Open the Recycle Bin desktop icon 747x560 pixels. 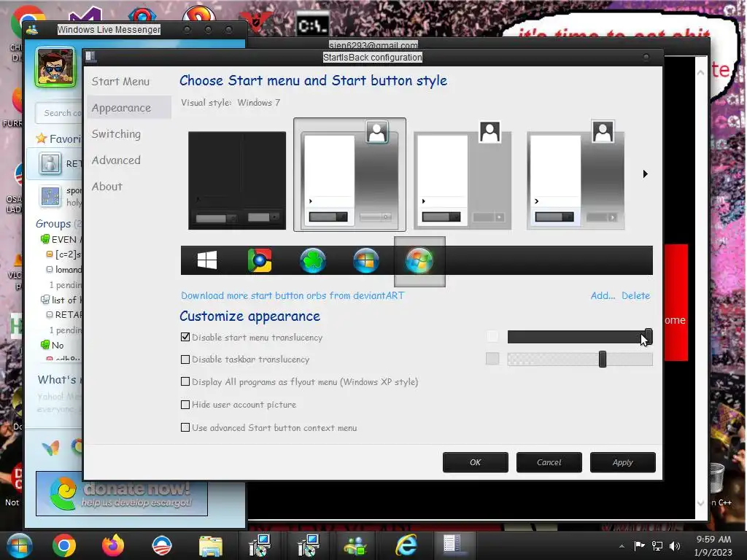(x=717, y=478)
